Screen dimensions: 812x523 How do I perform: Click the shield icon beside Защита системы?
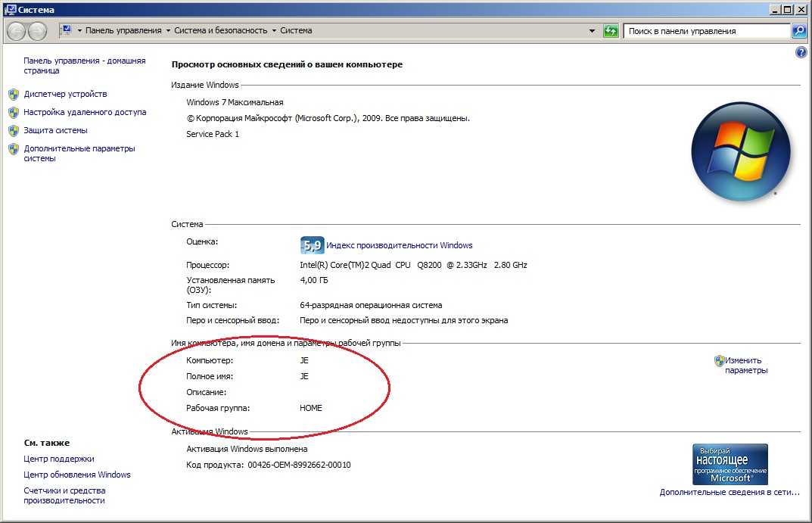(x=14, y=130)
